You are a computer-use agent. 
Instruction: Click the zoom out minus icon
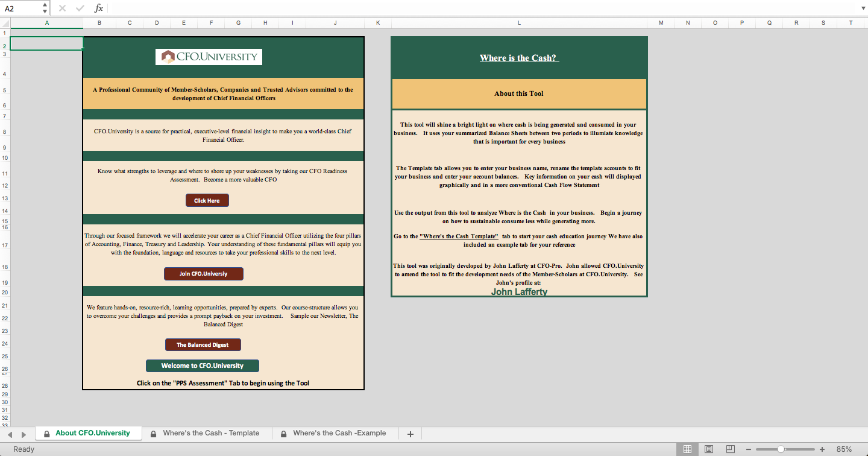[x=749, y=449]
